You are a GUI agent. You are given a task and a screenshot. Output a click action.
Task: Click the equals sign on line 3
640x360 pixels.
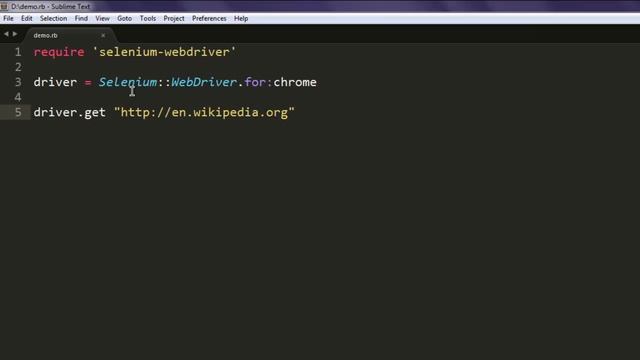coord(88,82)
